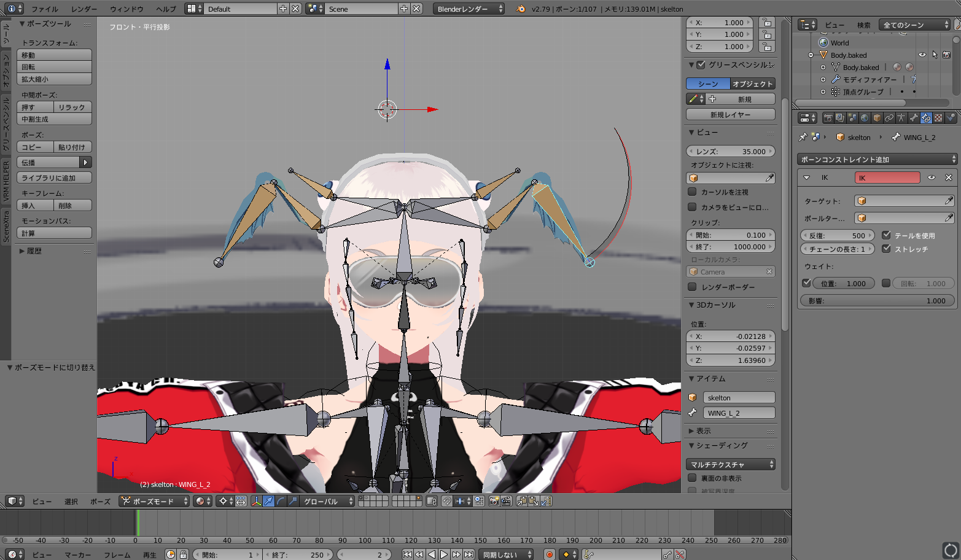Screen dimensions: 961x560
Task: Open the Help menu
Action: pyautogui.click(x=166, y=9)
